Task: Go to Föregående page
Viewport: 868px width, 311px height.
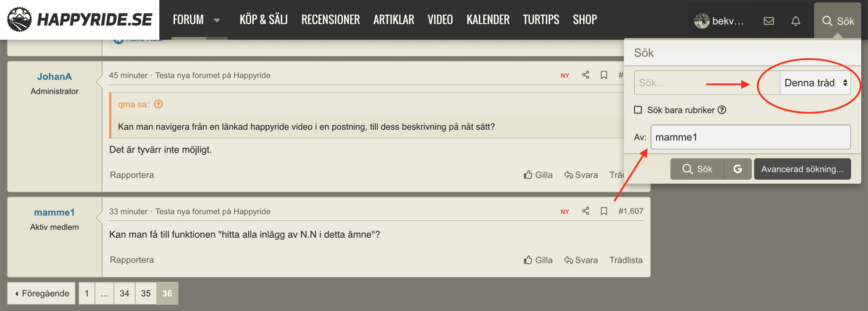Action: 42,293
